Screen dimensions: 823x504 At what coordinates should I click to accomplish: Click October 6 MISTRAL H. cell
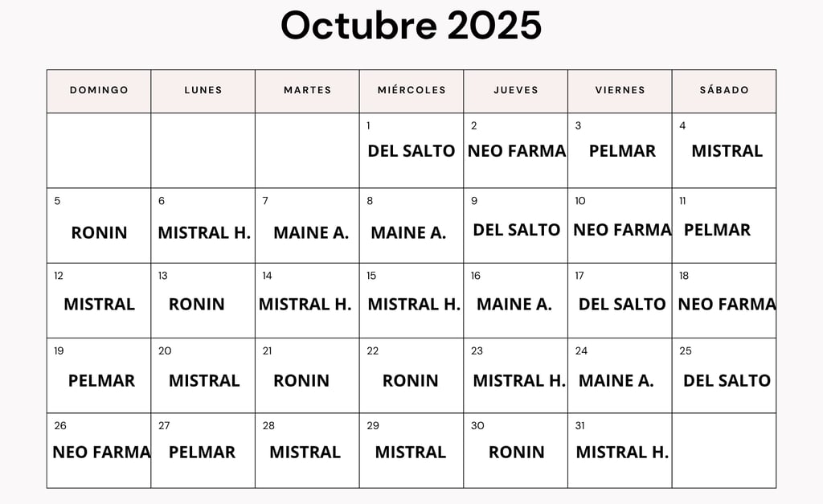point(203,232)
